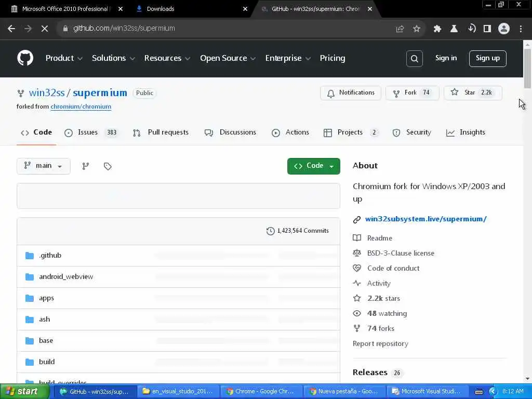Viewport: 532px width, 399px height.
Task: Open Chrome Labs flask icon
Action: 454,29
